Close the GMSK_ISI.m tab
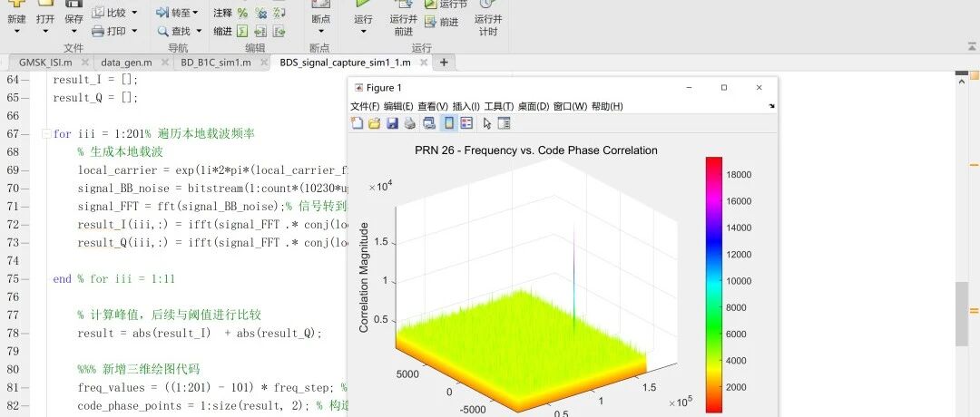Screen dimensions: 980x417 (85, 63)
